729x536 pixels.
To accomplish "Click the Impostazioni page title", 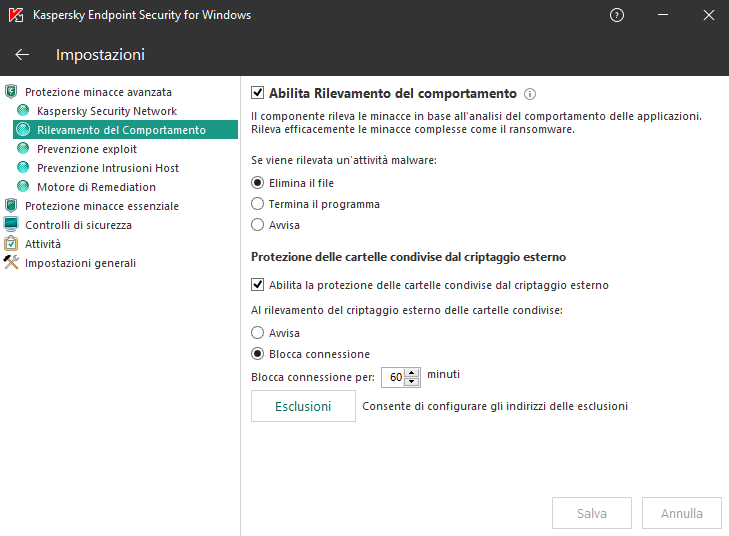I will pyautogui.click(x=100, y=55).
